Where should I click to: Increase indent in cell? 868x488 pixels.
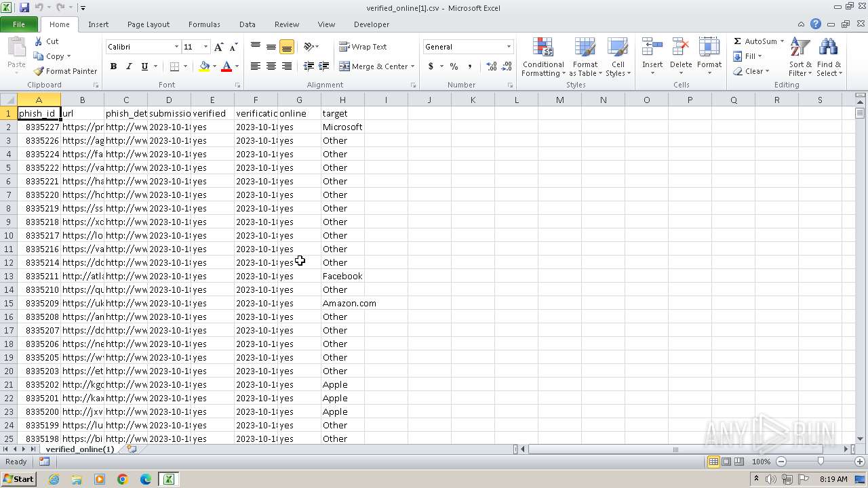click(x=324, y=66)
